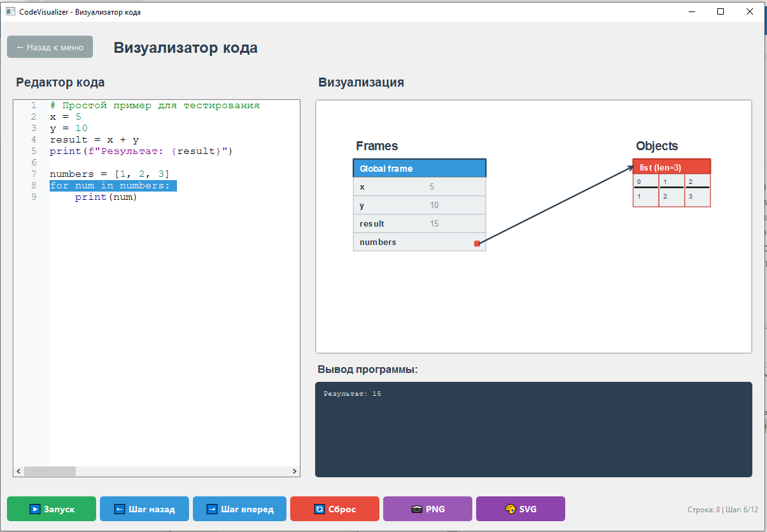Select the Global frame header

click(x=419, y=168)
